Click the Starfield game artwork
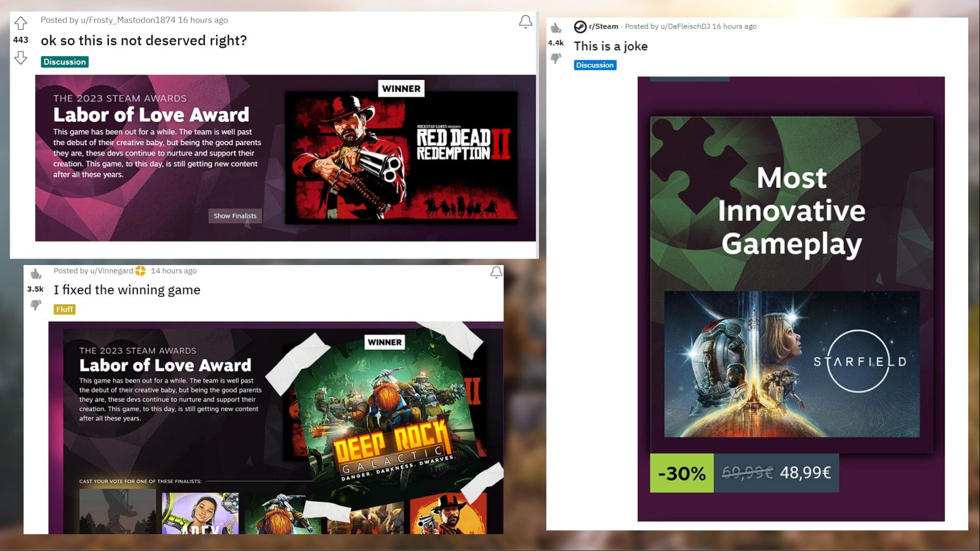Image resolution: width=980 pixels, height=551 pixels. coord(792,364)
